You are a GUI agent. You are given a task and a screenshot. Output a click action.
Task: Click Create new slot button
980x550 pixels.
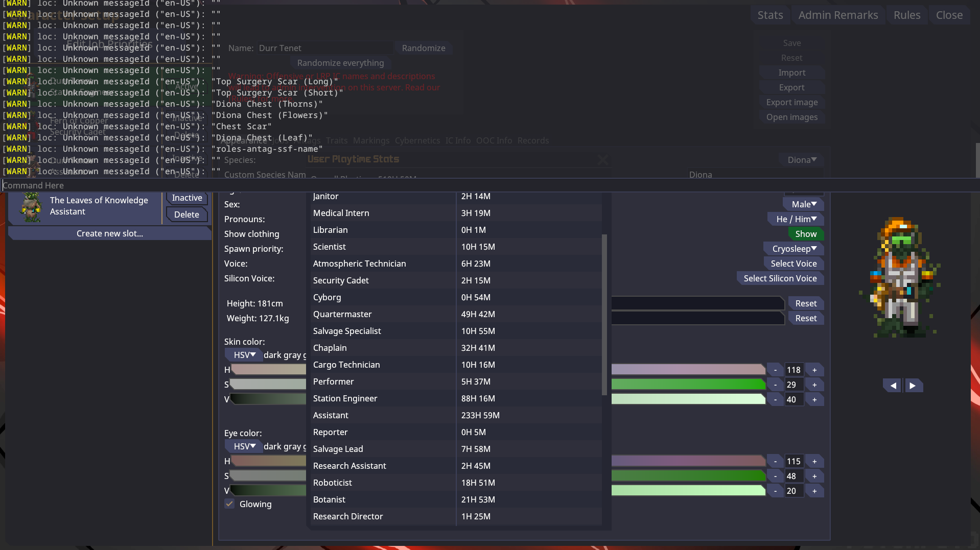point(109,233)
